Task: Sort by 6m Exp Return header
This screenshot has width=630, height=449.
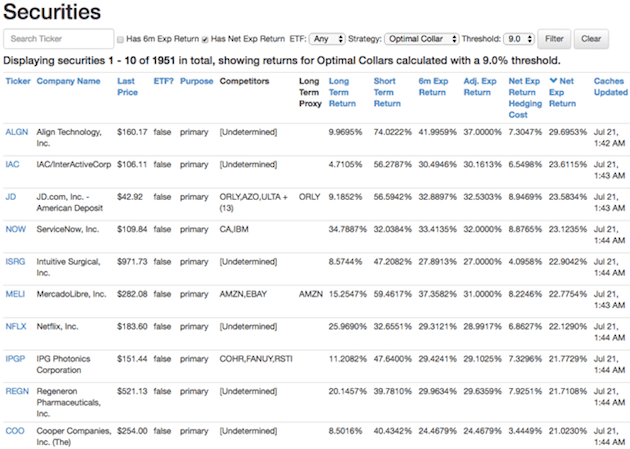Action: [433, 86]
